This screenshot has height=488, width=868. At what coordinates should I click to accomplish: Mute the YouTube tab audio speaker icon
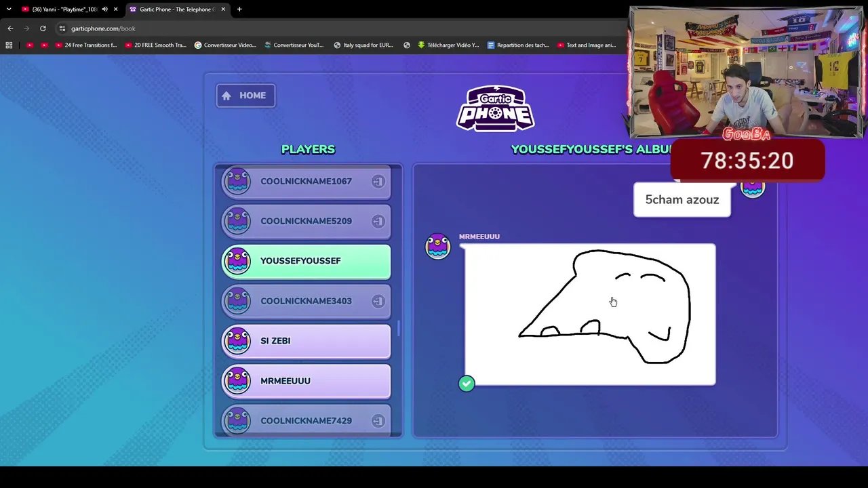pyautogui.click(x=104, y=9)
